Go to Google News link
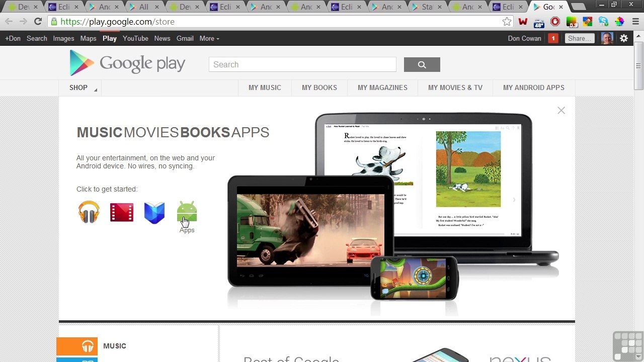This screenshot has height=362, width=644. pyautogui.click(x=162, y=38)
